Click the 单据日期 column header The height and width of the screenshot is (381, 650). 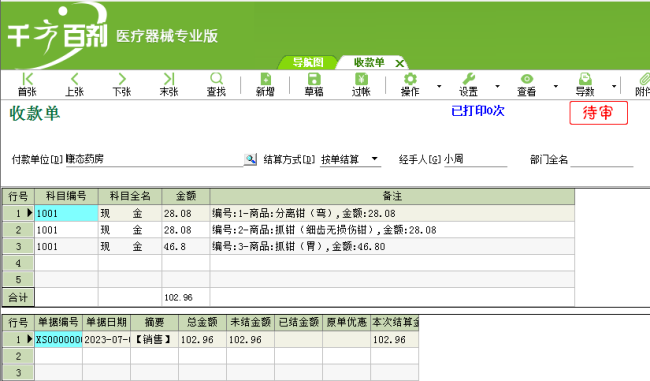(107, 322)
